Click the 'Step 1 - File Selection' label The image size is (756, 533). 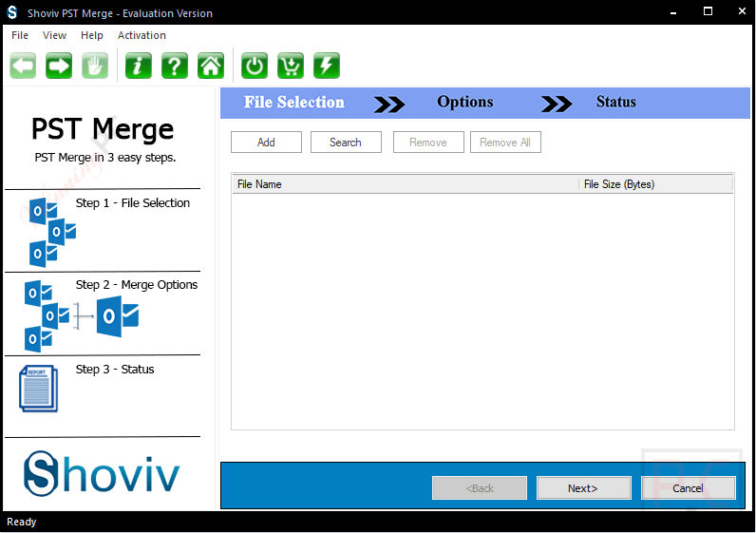click(133, 203)
